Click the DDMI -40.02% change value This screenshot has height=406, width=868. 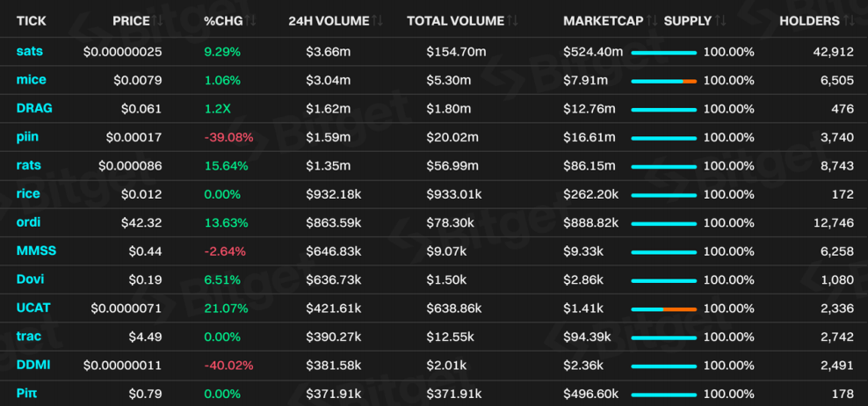[x=228, y=366]
